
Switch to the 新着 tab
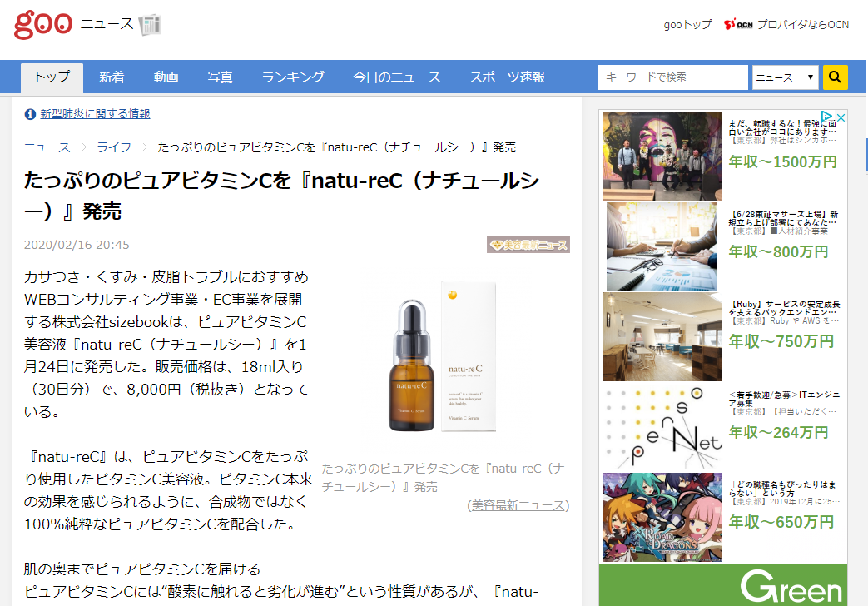coord(112,77)
